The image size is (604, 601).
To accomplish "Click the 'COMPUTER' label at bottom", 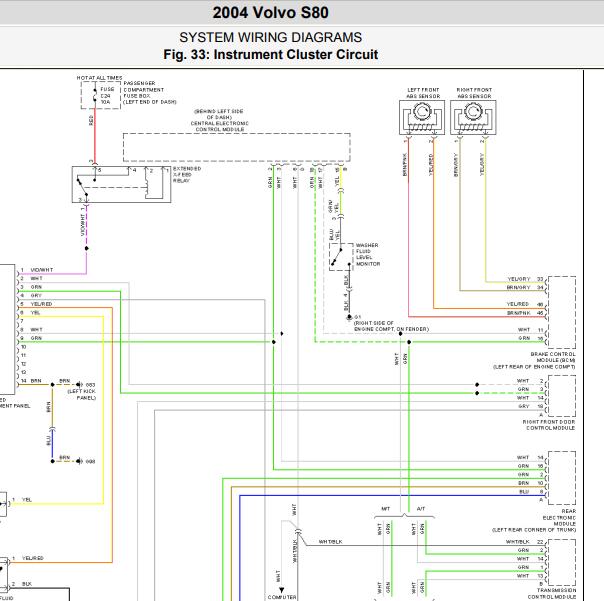I will [282, 597].
